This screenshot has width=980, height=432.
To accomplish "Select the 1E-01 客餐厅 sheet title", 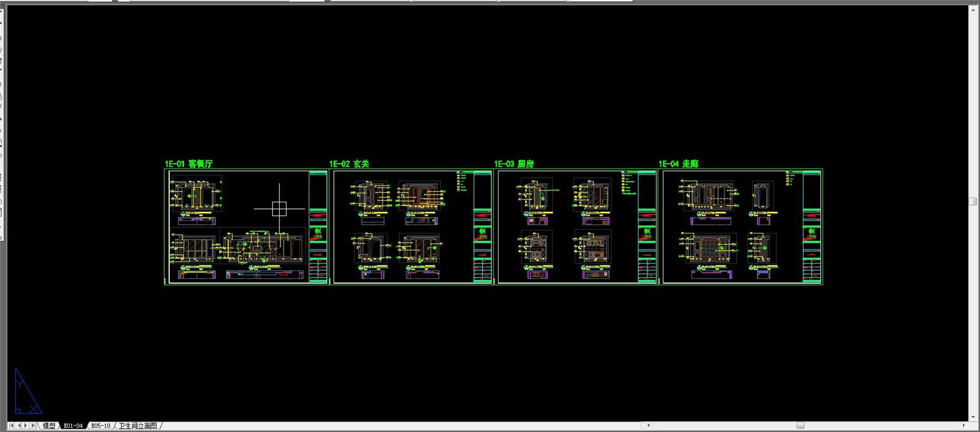I will point(189,164).
